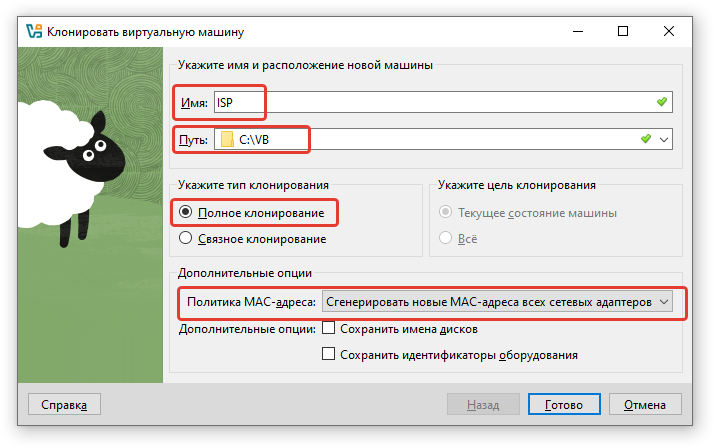Click the Отмена button
The width and height of the screenshot is (714, 448).
(x=645, y=404)
